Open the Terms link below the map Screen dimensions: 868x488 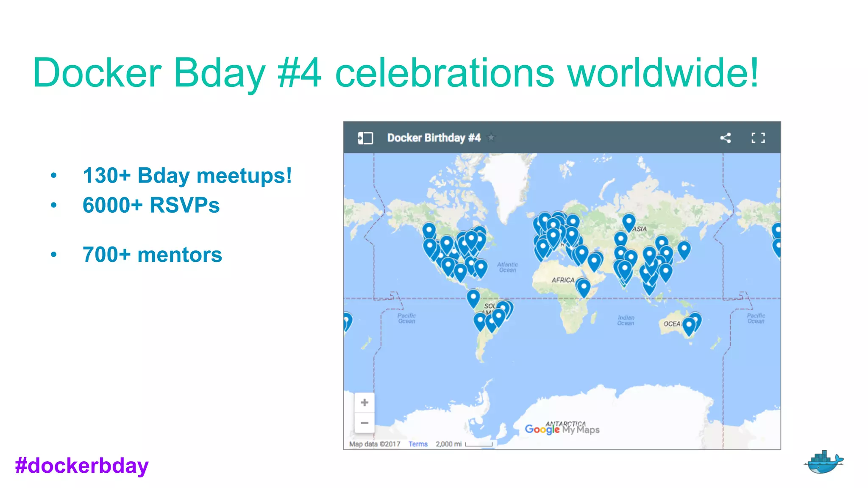tap(418, 444)
